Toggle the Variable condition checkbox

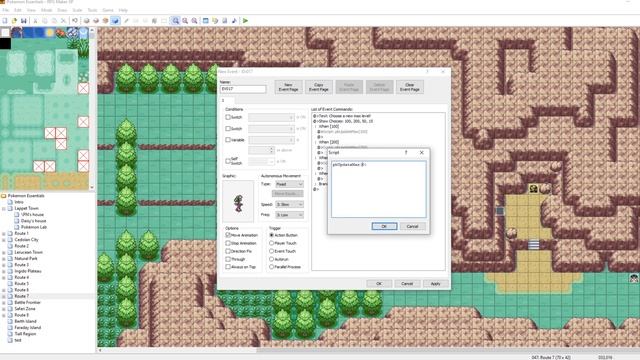pos(228,140)
